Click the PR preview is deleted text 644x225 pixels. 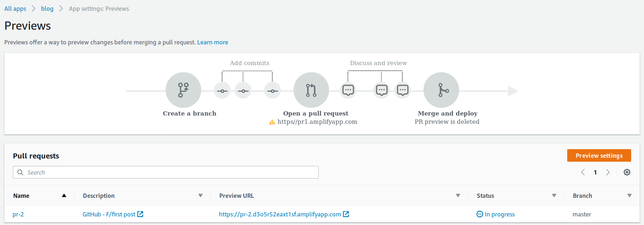(x=447, y=122)
